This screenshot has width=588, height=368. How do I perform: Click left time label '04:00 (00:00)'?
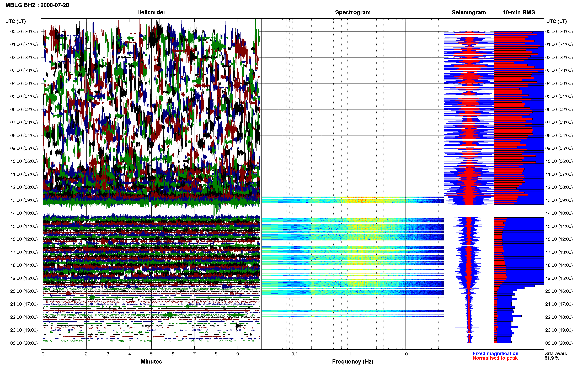pyautogui.click(x=24, y=83)
